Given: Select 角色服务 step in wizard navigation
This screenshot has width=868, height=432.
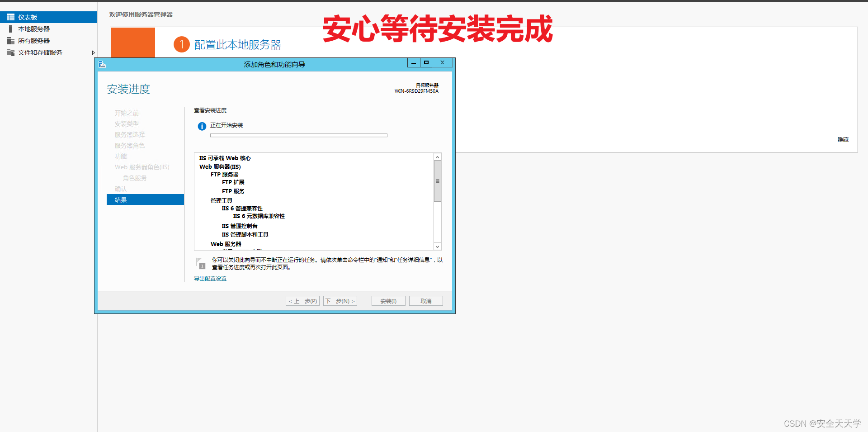Looking at the screenshot, I should tap(135, 178).
